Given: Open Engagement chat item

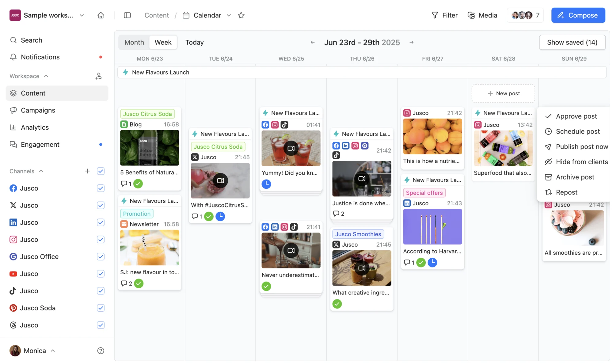Looking at the screenshot, I should point(57,145).
